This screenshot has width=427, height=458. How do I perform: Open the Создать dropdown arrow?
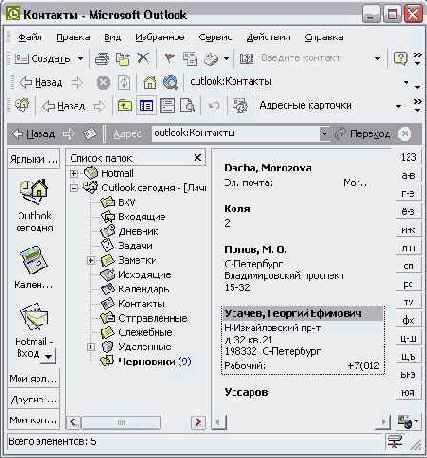(x=80, y=59)
